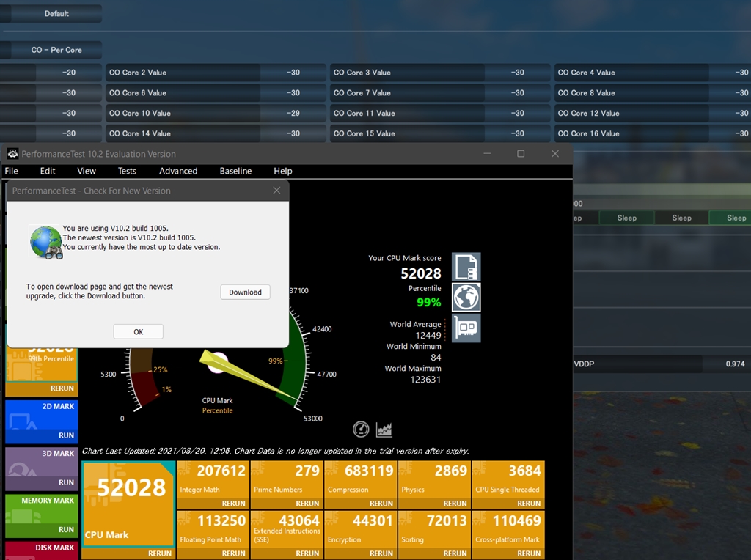Switch to gauge view icon
The image size is (751, 560).
point(361,430)
